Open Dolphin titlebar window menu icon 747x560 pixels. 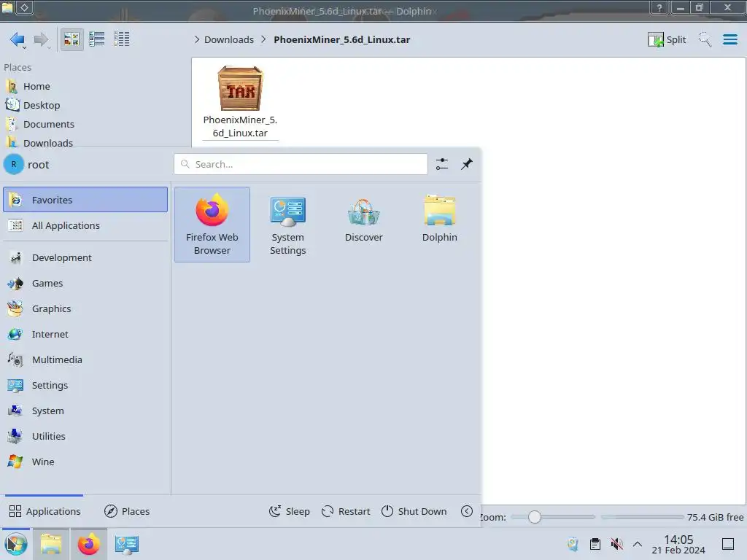(7, 7)
